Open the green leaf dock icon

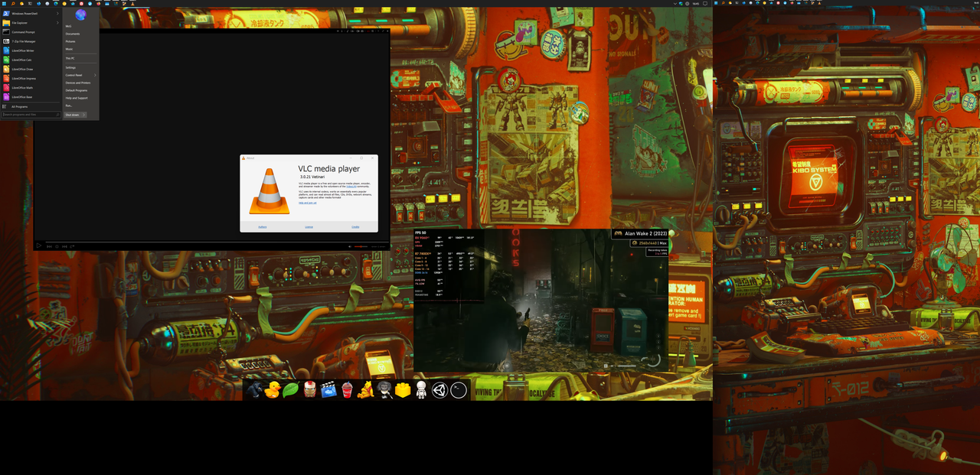(x=291, y=390)
